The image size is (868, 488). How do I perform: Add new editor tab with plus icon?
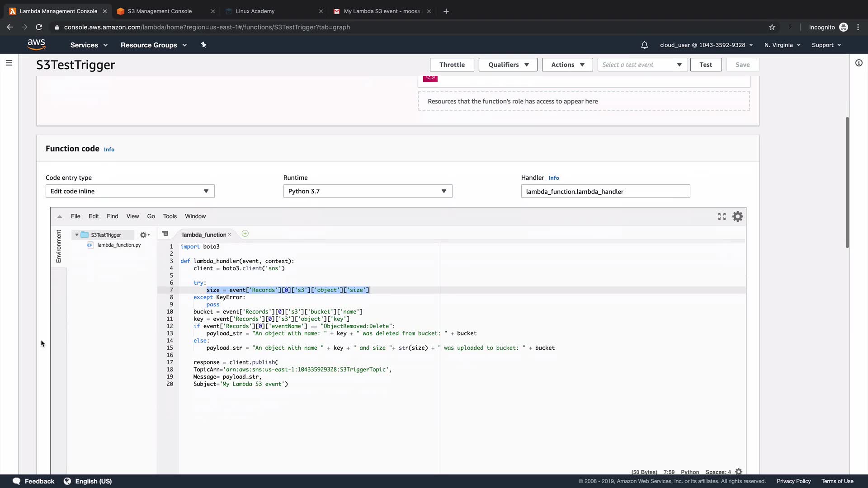pyautogui.click(x=245, y=234)
